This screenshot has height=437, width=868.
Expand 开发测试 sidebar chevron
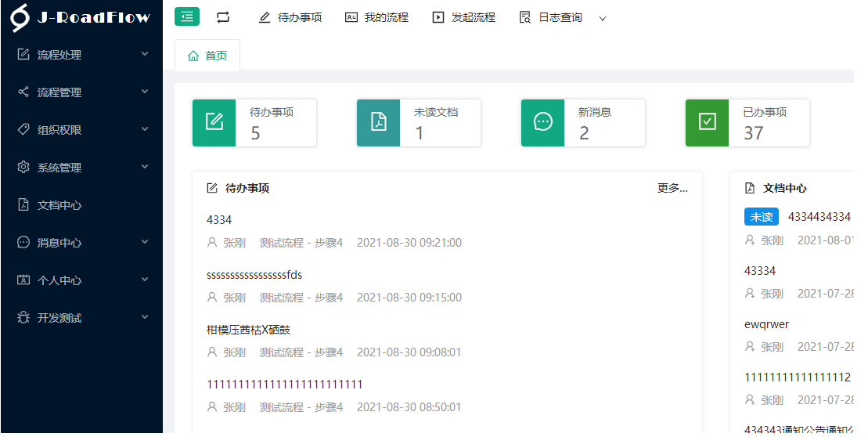(x=145, y=317)
